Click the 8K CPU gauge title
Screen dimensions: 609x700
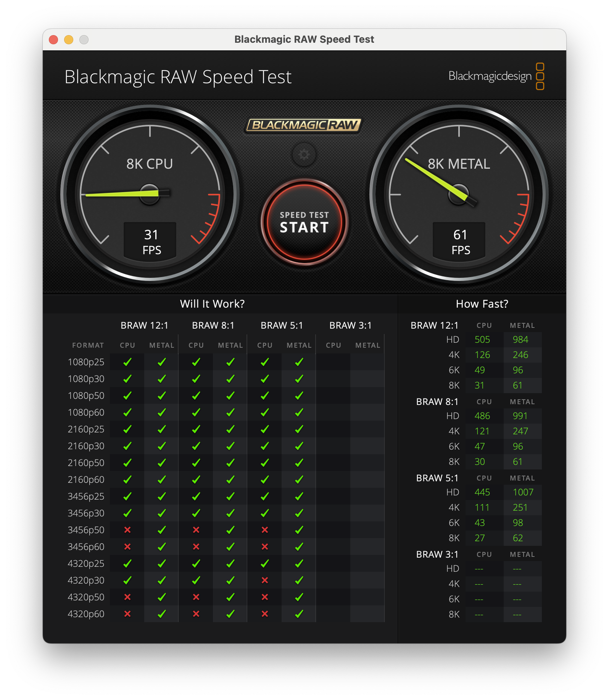[150, 164]
